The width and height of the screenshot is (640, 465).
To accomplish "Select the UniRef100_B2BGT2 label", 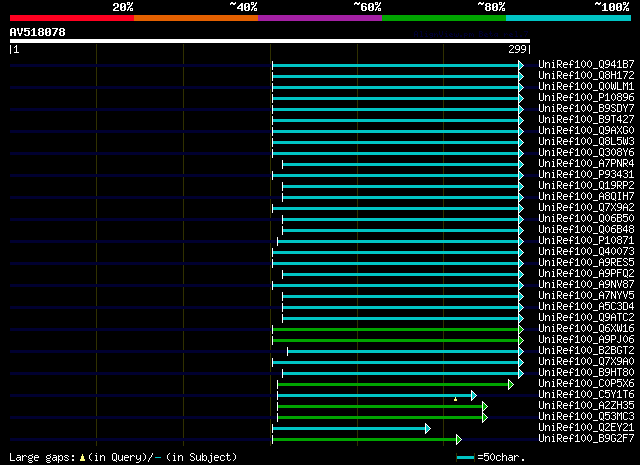I will (x=586, y=351).
